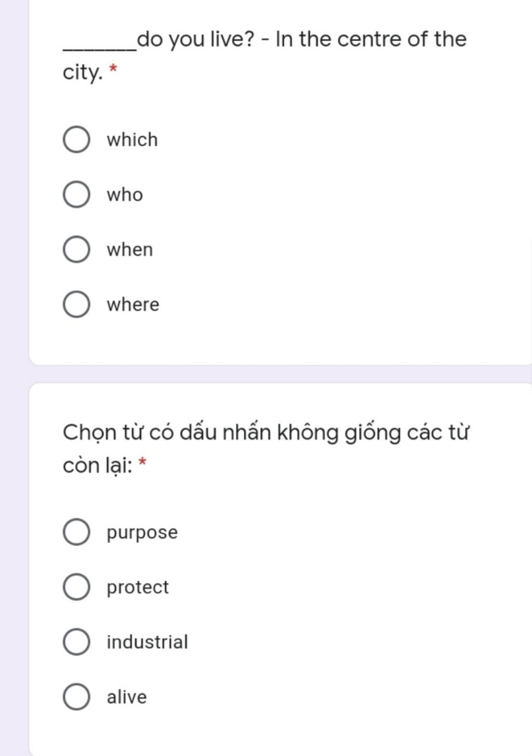Click the 'do you live?' question text
532x756 pixels.
[x=196, y=40]
